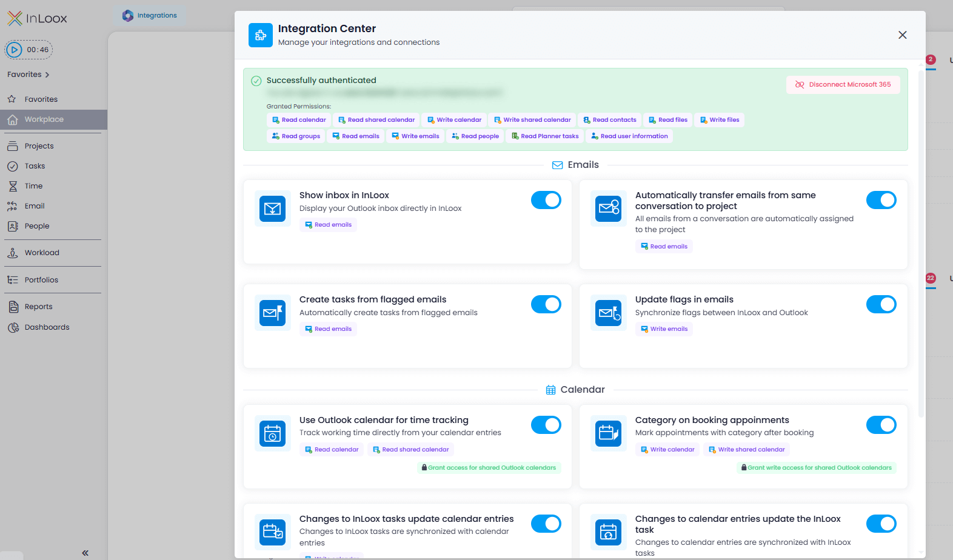Image resolution: width=953 pixels, height=560 pixels.
Task: Click Write emails tag under Update flags
Action: click(x=664, y=329)
